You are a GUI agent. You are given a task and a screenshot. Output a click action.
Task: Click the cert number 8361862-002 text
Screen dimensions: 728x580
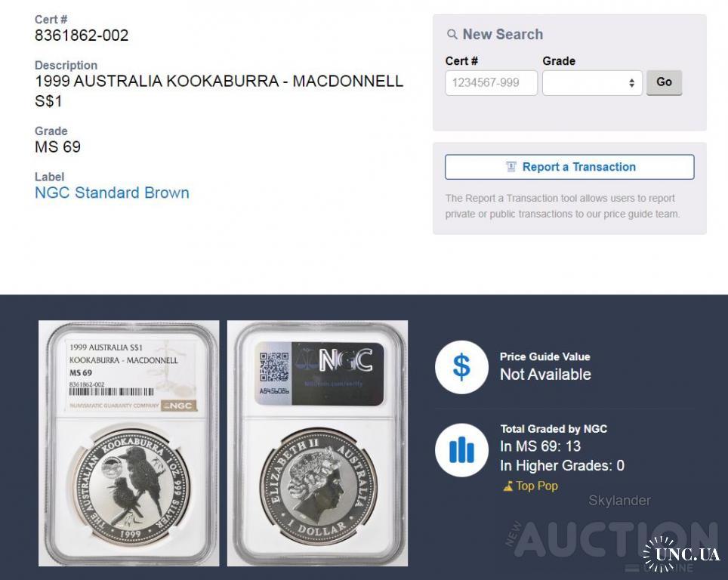(82, 35)
